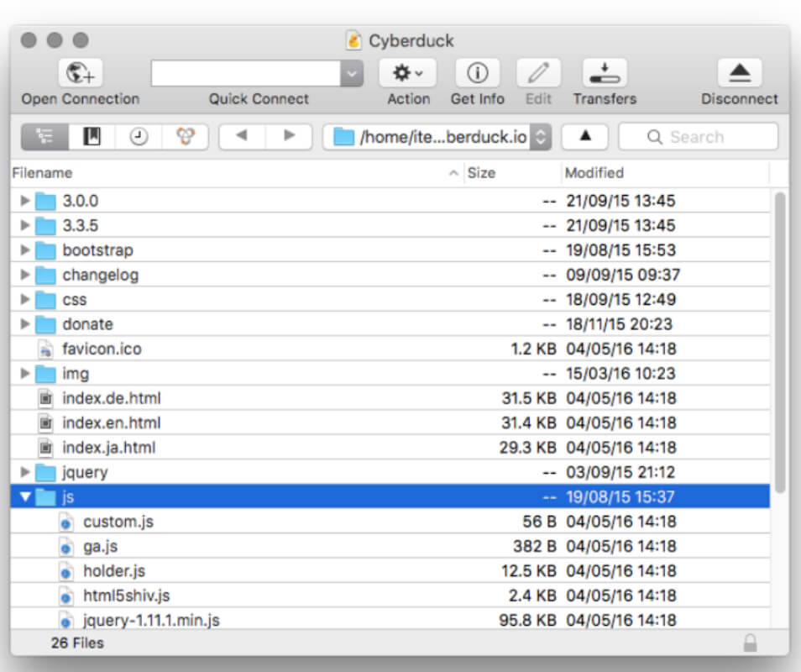Expand the jquery folder

click(x=24, y=472)
